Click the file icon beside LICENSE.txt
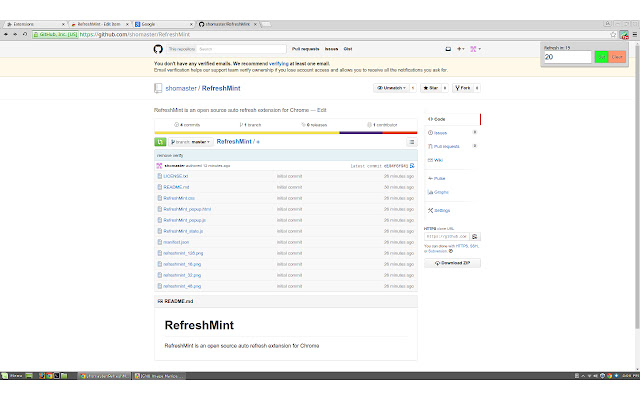640x400 pixels. coord(160,176)
